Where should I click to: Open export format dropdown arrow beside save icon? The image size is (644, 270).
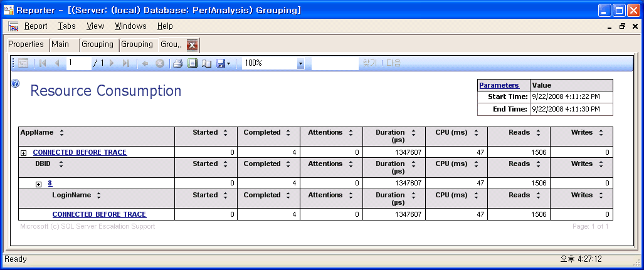point(229,64)
